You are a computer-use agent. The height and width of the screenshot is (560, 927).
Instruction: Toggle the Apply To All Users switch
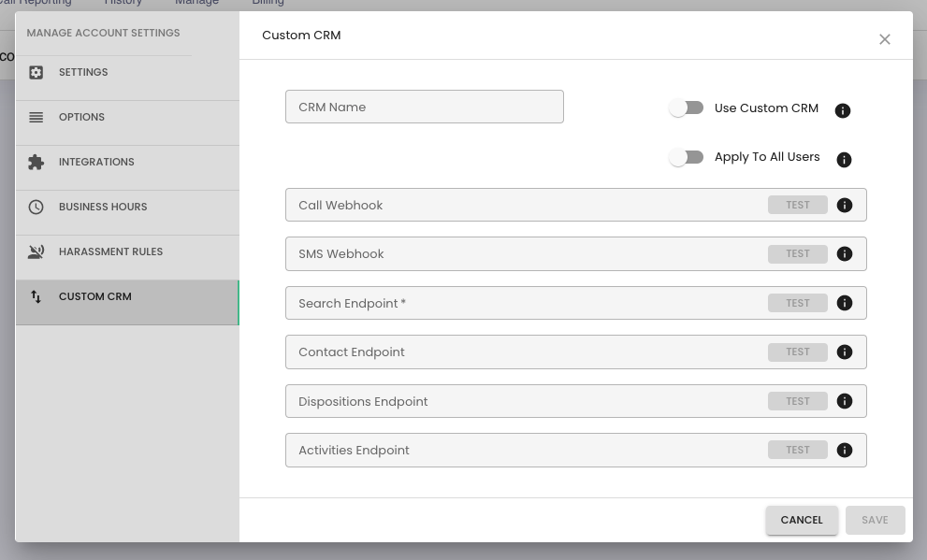[x=686, y=157]
